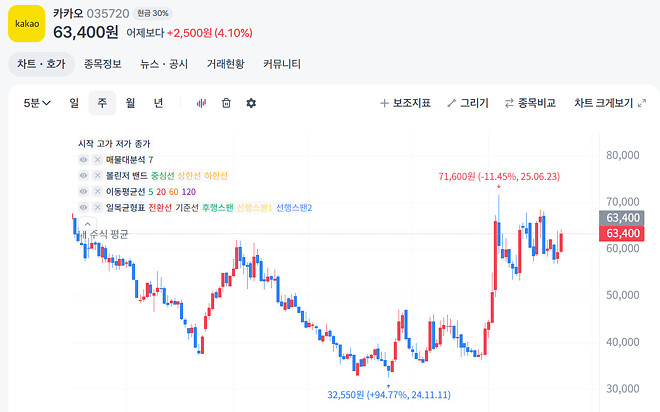Click the 선행스팬2 Ichimoku label
Image resolution: width=660 pixels, height=412 pixels.
click(x=294, y=208)
